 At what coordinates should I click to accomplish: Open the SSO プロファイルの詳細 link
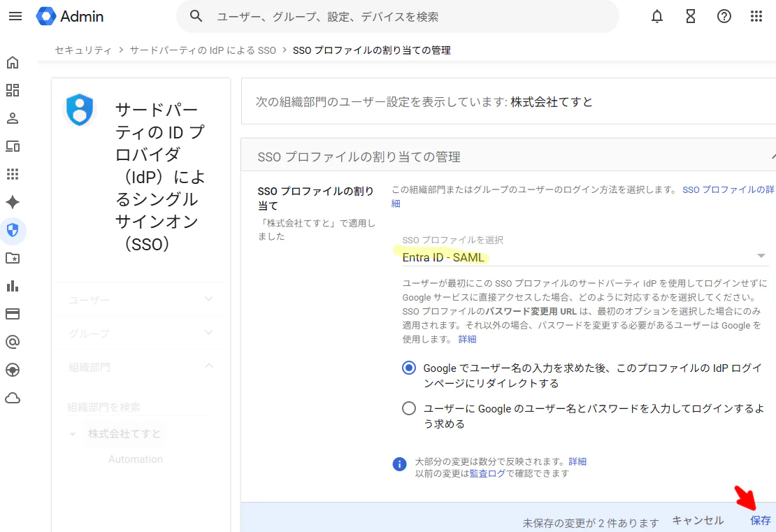(728, 189)
